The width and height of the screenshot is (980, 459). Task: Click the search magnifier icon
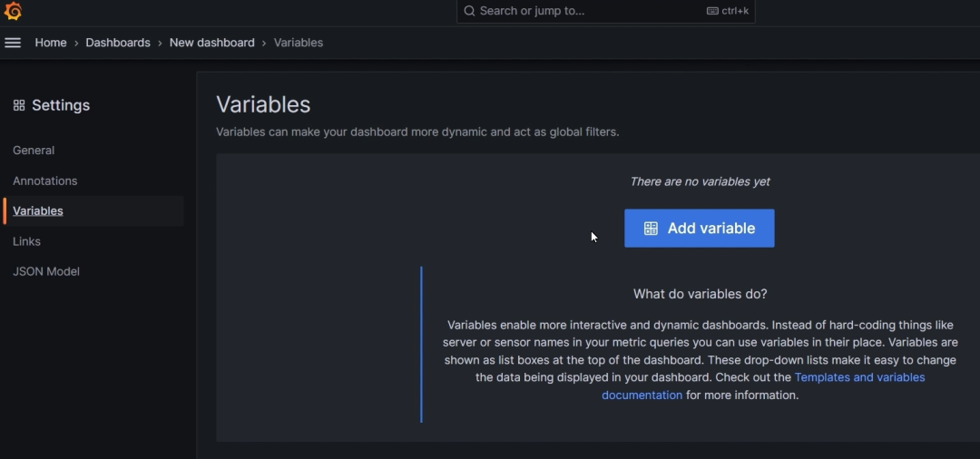click(469, 11)
